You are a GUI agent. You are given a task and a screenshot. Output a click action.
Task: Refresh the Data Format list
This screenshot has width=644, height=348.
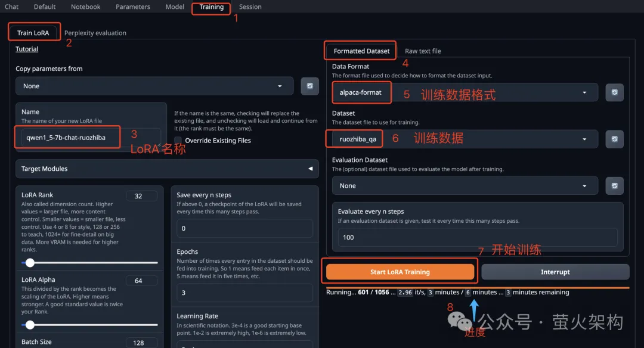pos(614,92)
